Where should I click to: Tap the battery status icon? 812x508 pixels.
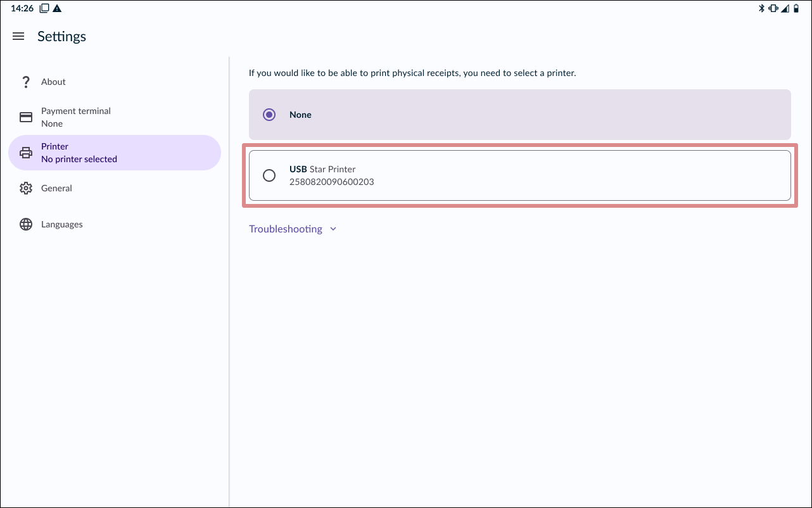click(x=796, y=8)
